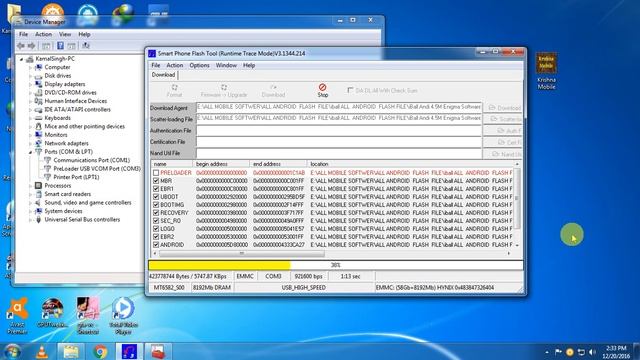Collapse Ports (COM & LPT) node
The height and width of the screenshot is (360, 640).
point(30,152)
